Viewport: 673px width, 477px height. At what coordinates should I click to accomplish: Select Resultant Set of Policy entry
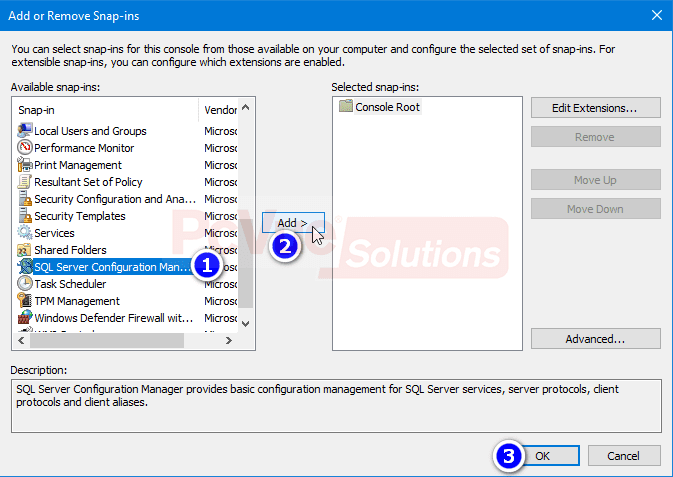point(88,182)
